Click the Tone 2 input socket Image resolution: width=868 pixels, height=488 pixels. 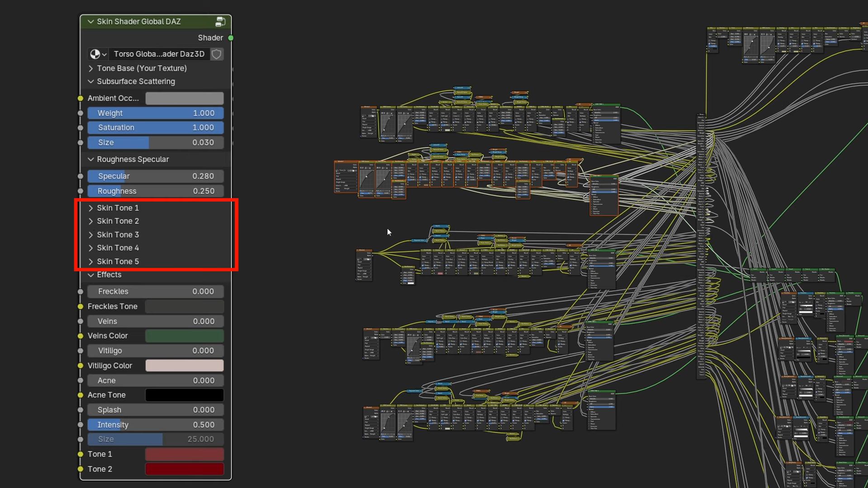tap(81, 469)
